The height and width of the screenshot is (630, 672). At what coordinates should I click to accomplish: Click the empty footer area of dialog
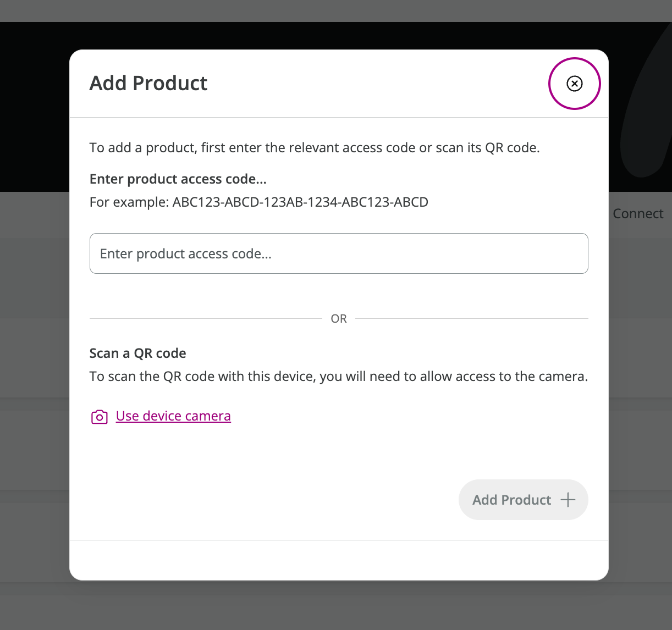(x=339, y=560)
